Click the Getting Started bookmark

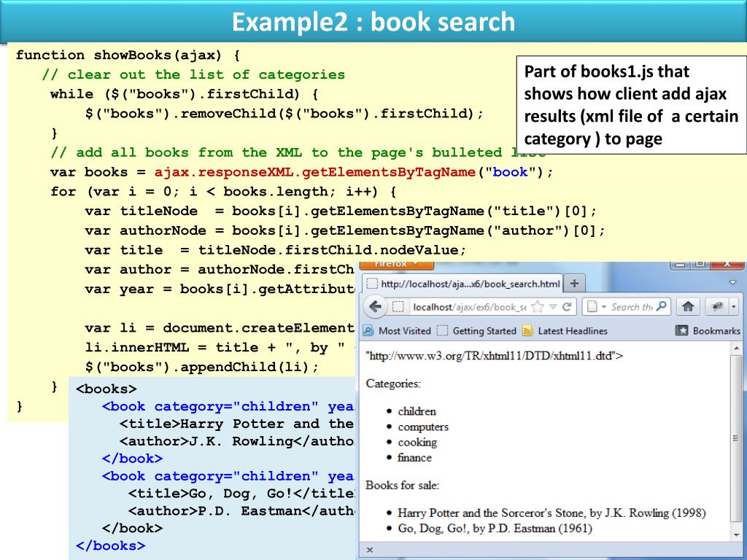(484, 330)
